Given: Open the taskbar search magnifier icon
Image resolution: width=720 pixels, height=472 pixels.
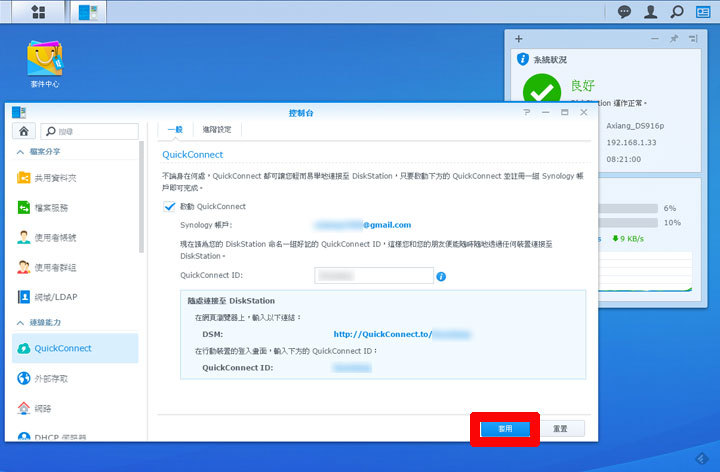Looking at the screenshot, I should tap(677, 11).
